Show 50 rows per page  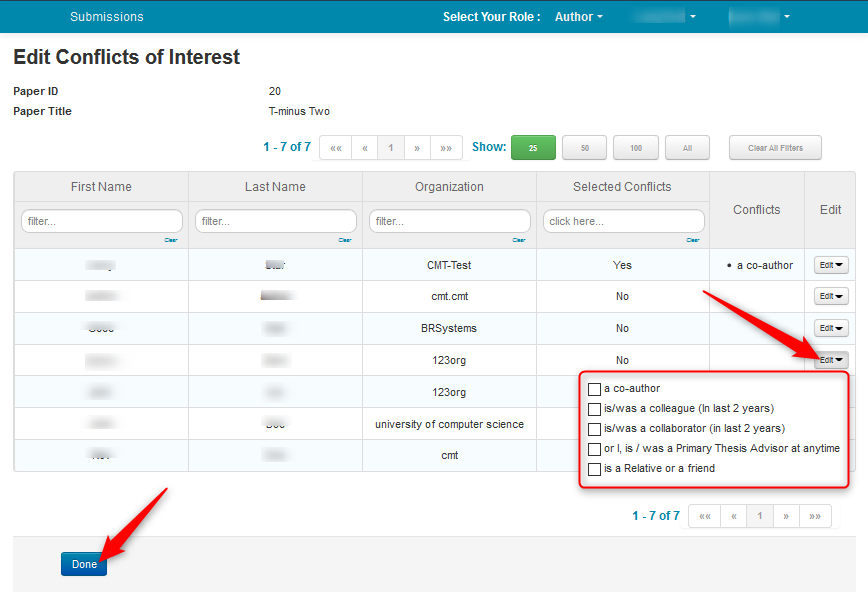[585, 148]
